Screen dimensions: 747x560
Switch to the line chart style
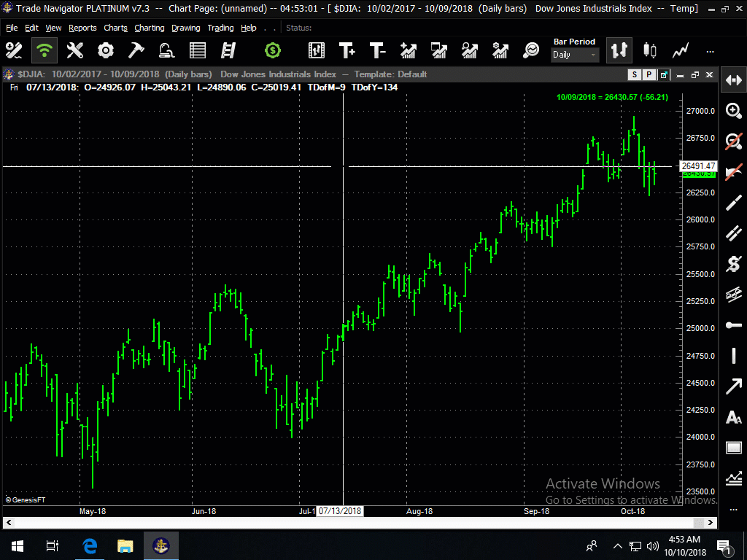click(681, 50)
